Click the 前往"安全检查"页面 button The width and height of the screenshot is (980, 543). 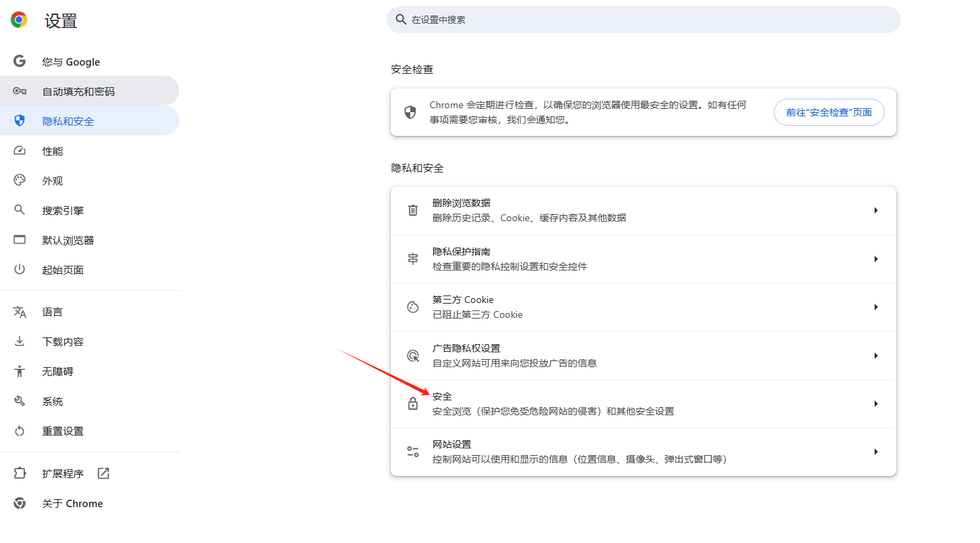(829, 112)
